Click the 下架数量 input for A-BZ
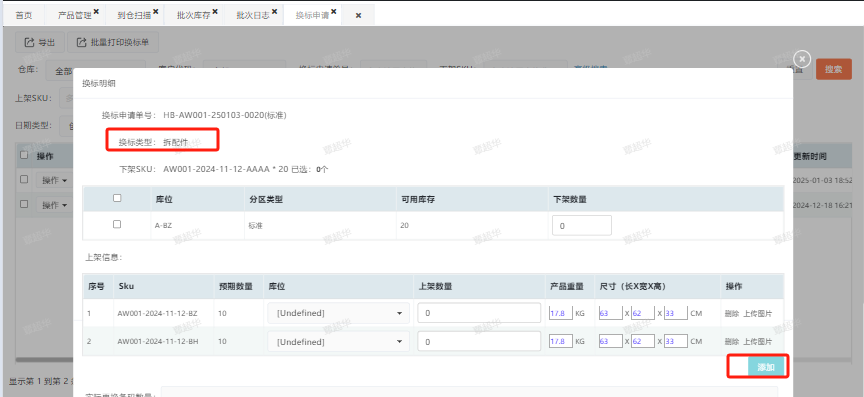This screenshot has width=864, height=397. click(x=581, y=226)
